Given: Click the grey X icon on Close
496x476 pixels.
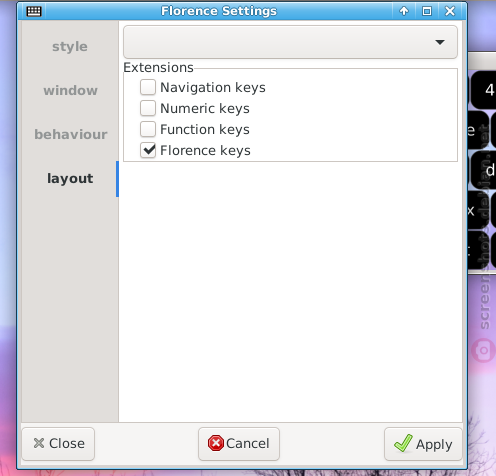Looking at the screenshot, I should tap(39, 443).
